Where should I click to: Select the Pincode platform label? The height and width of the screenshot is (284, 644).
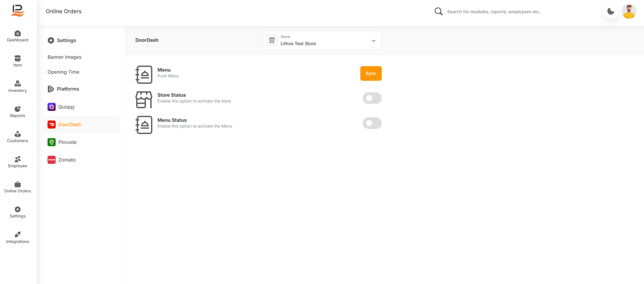pos(68,142)
